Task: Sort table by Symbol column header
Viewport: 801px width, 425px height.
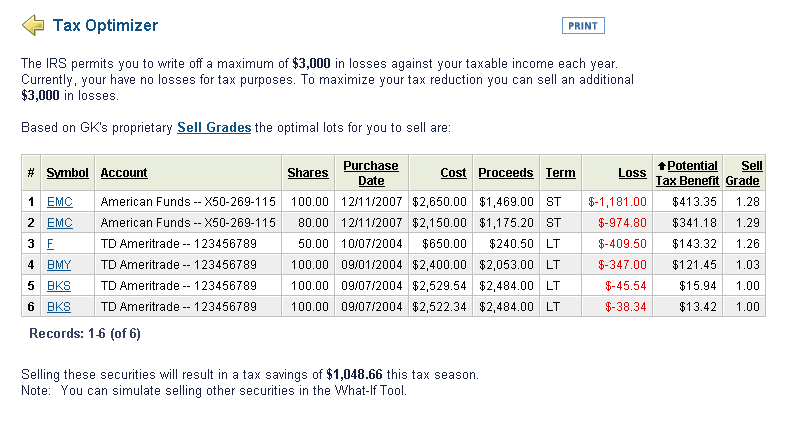Action: tap(67, 173)
